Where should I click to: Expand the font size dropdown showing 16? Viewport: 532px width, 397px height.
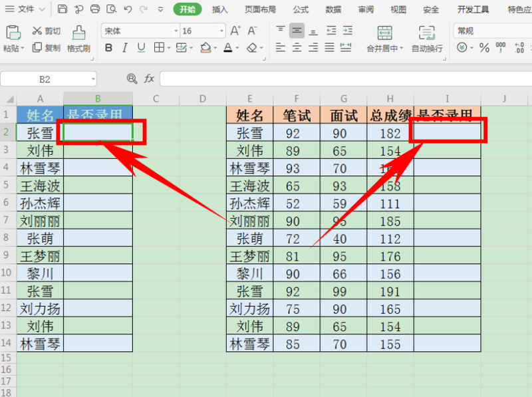click(223, 31)
